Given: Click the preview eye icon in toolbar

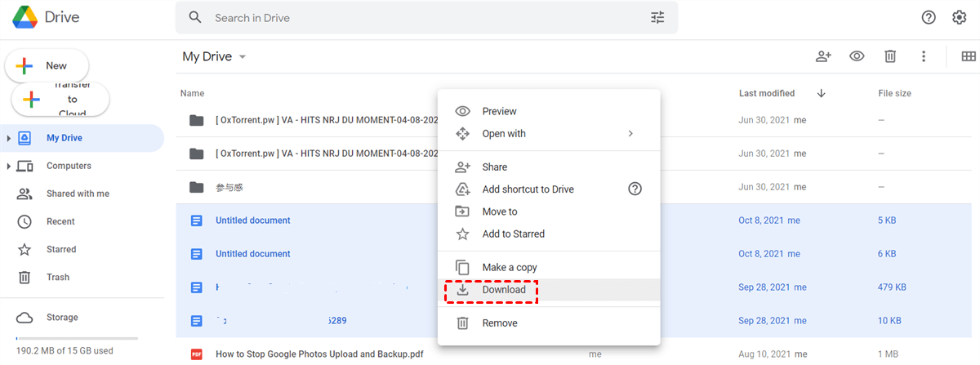Looking at the screenshot, I should click(857, 56).
